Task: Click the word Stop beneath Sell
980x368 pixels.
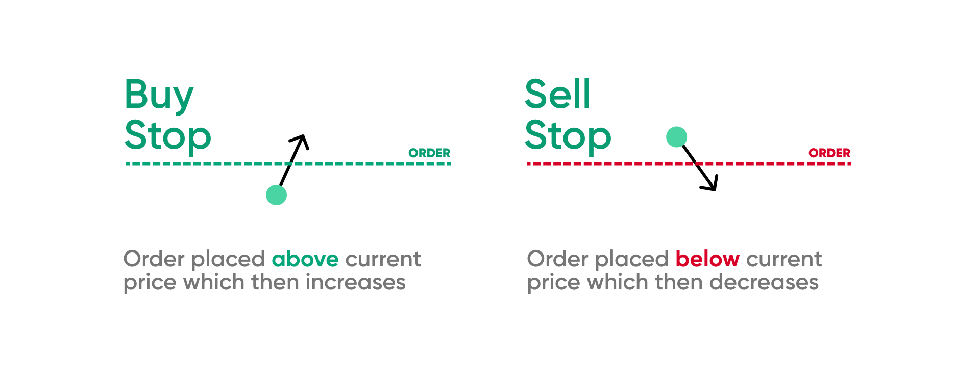Action: click(x=568, y=137)
